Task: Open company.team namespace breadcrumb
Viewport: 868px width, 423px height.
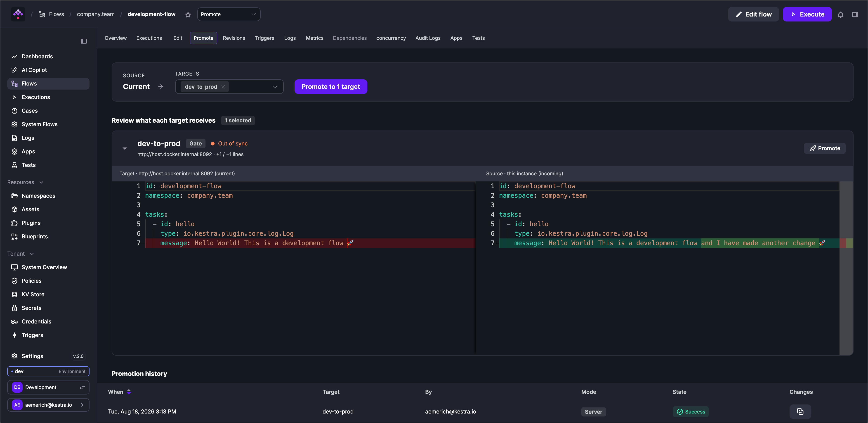Action: point(96,14)
